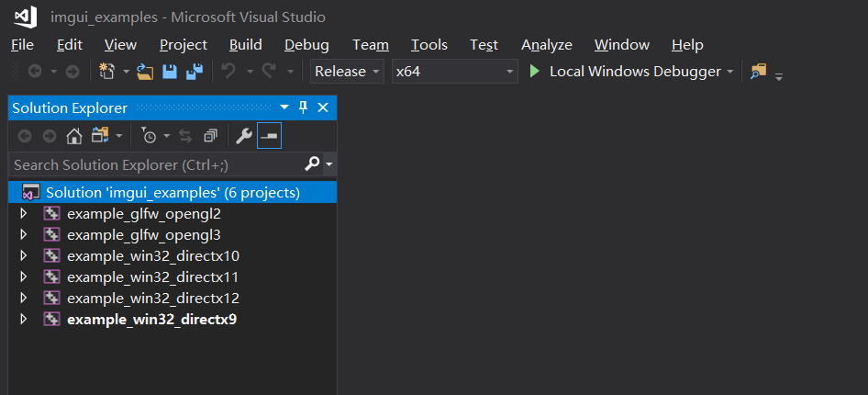The width and height of the screenshot is (868, 395).
Task: Open the Help menu
Action: coord(687,45)
